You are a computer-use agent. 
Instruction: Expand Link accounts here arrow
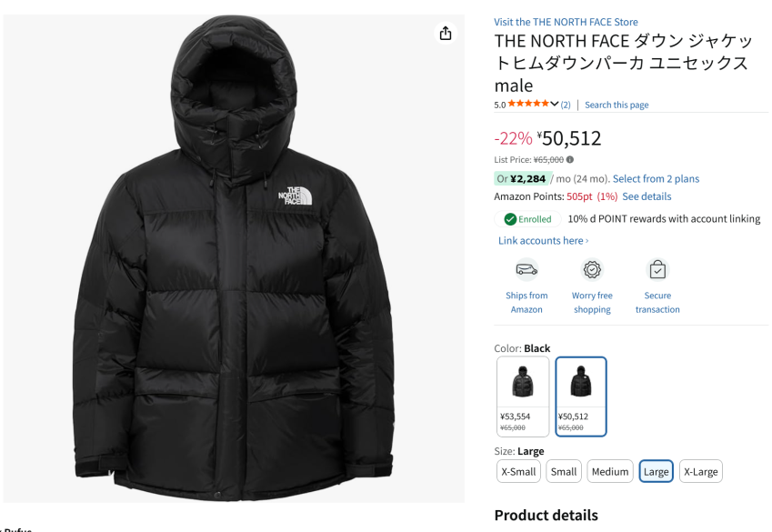pyautogui.click(x=587, y=241)
